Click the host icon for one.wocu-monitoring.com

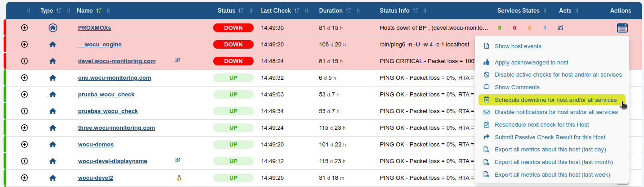(53, 78)
